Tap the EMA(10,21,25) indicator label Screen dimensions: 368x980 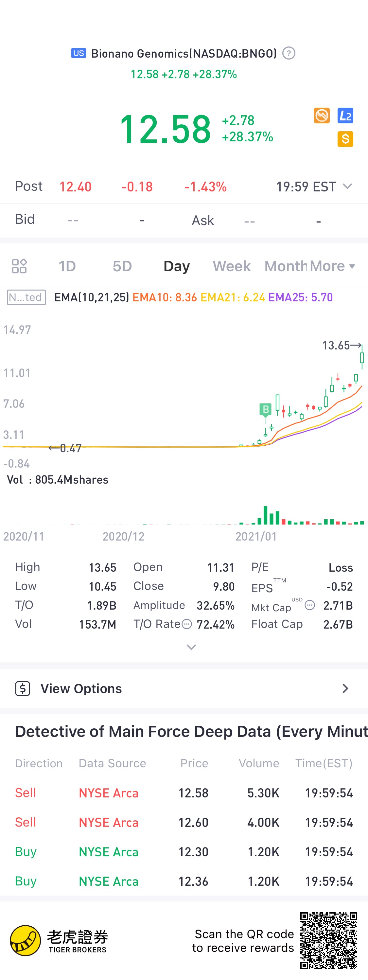pyautogui.click(x=92, y=297)
